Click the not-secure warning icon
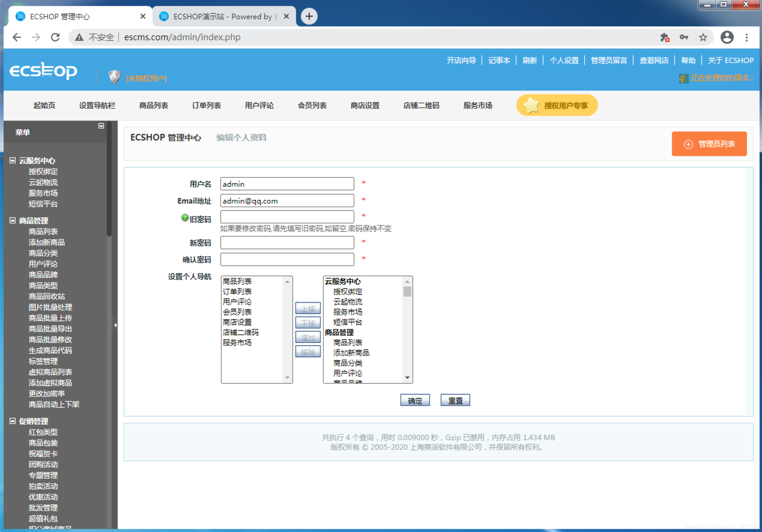Viewport: 762px width, 532px height. pyautogui.click(x=79, y=37)
